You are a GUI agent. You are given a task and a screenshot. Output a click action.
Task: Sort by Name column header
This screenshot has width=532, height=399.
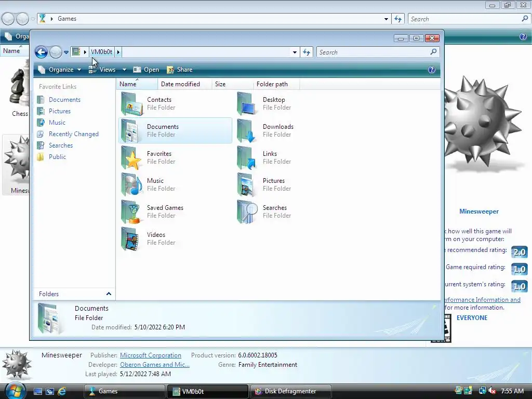[137, 84]
